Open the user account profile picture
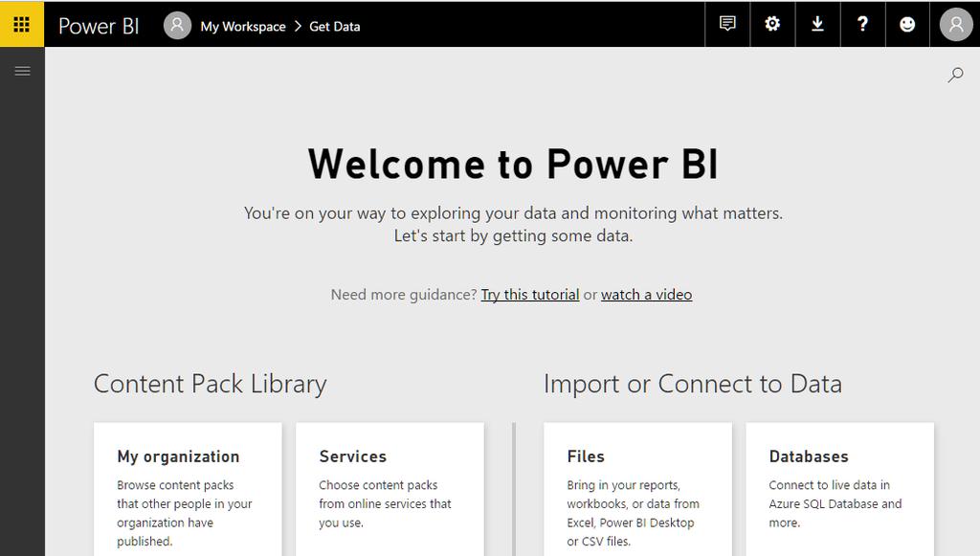The image size is (980, 556). (956, 24)
